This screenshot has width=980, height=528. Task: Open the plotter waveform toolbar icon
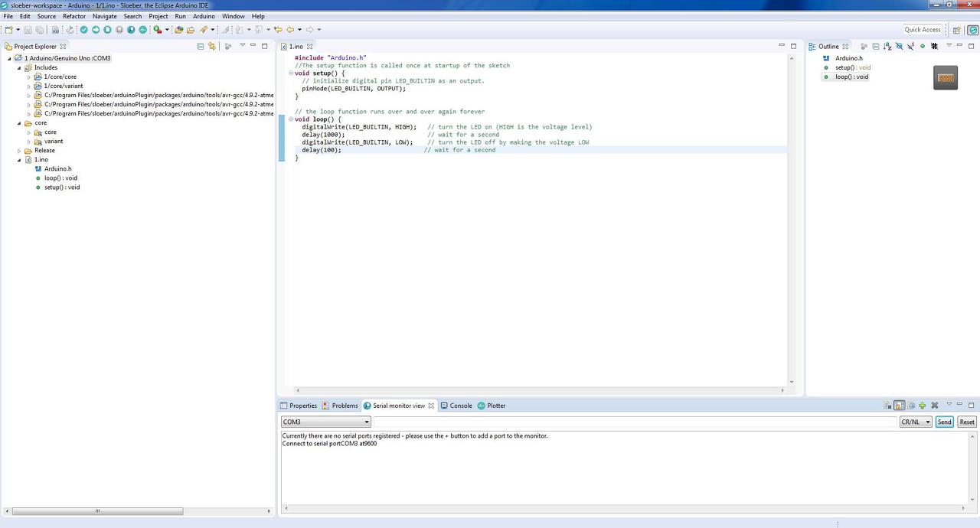[142, 30]
